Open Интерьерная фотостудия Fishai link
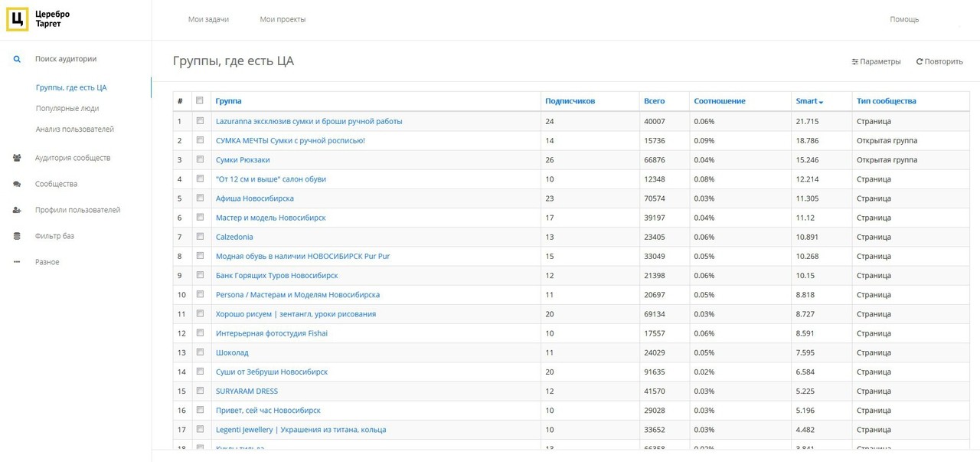The height and width of the screenshot is (462, 980). tap(272, 333)
